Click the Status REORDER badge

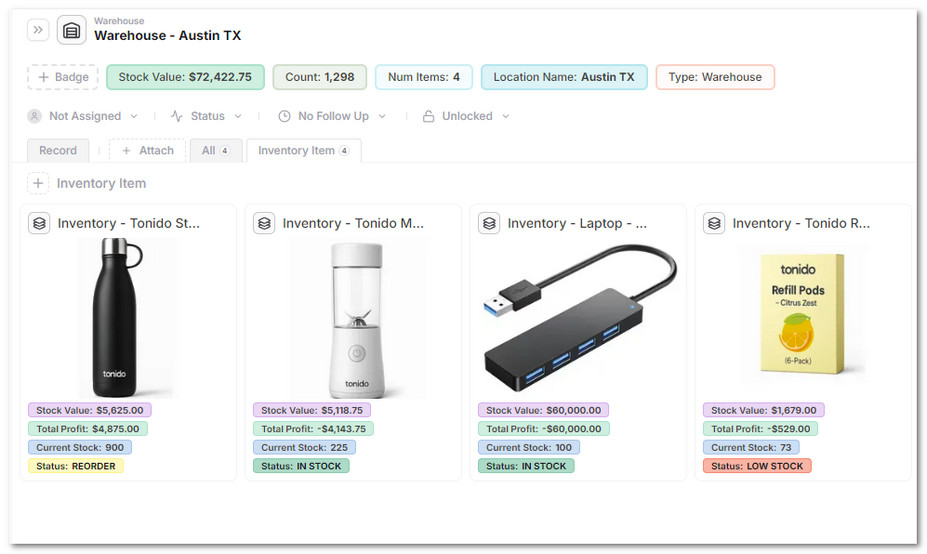(x=76, y=466)
